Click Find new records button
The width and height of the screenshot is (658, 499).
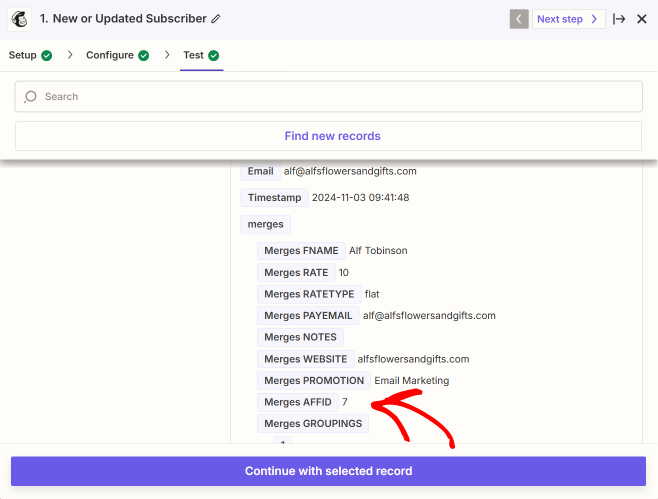tap(329, 136)
